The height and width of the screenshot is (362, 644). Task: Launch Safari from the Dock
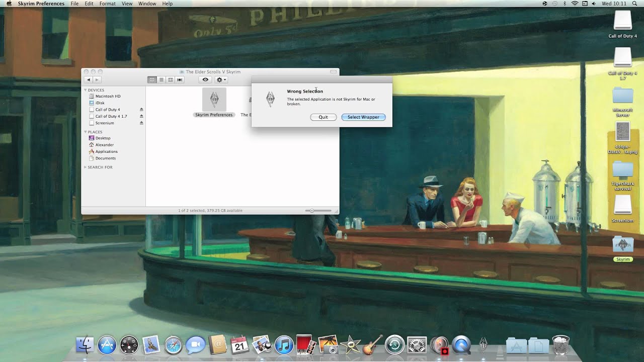point(174,345)
